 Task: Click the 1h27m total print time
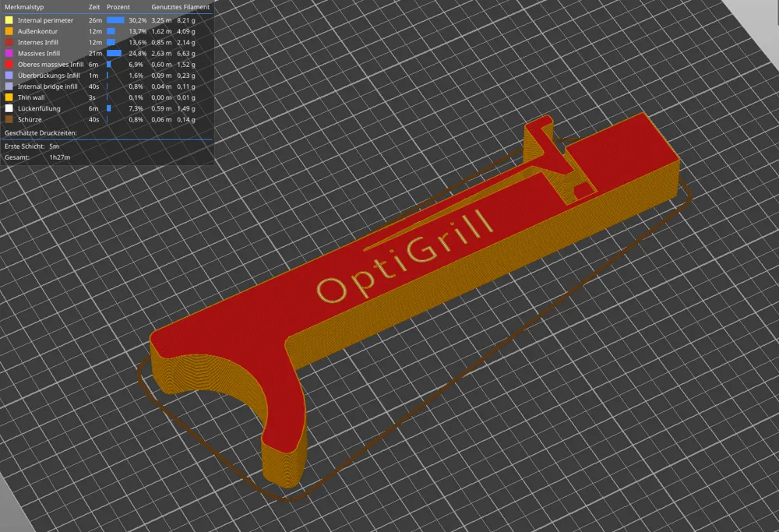click(60, 157)
